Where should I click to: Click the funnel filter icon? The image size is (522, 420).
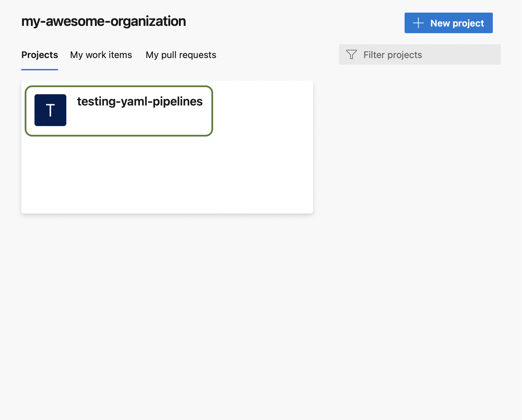(351, 54)
